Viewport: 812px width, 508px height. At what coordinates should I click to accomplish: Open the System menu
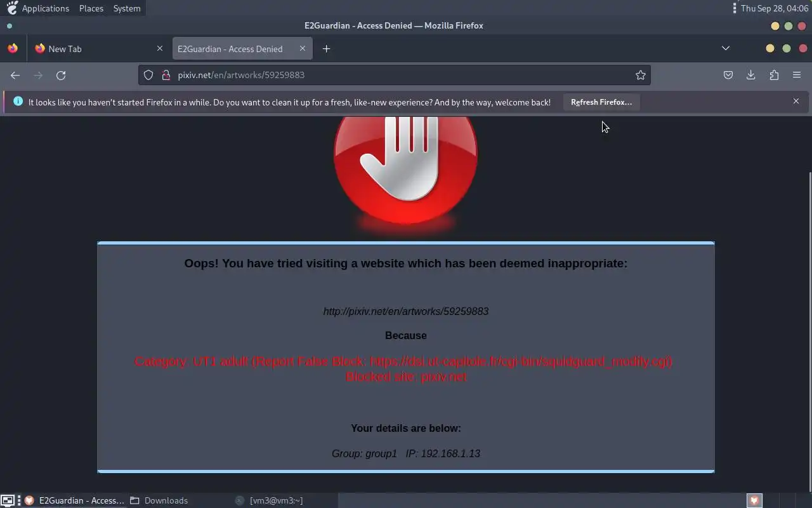[x=127, y=8]
